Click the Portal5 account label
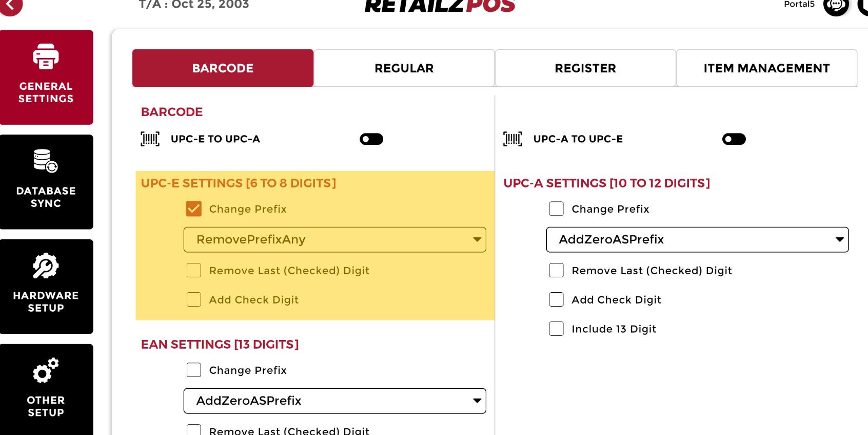868x435 pixels. (799, 5)
